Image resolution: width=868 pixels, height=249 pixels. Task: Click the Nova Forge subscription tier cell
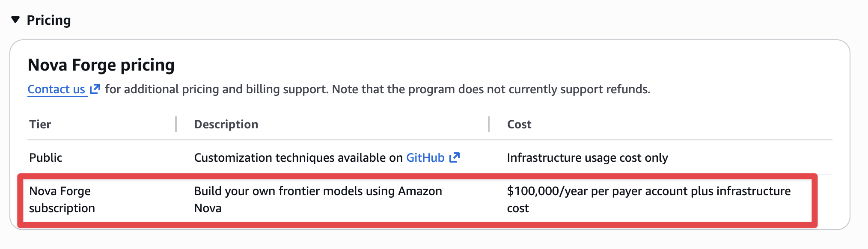click(x=62, y=199)
